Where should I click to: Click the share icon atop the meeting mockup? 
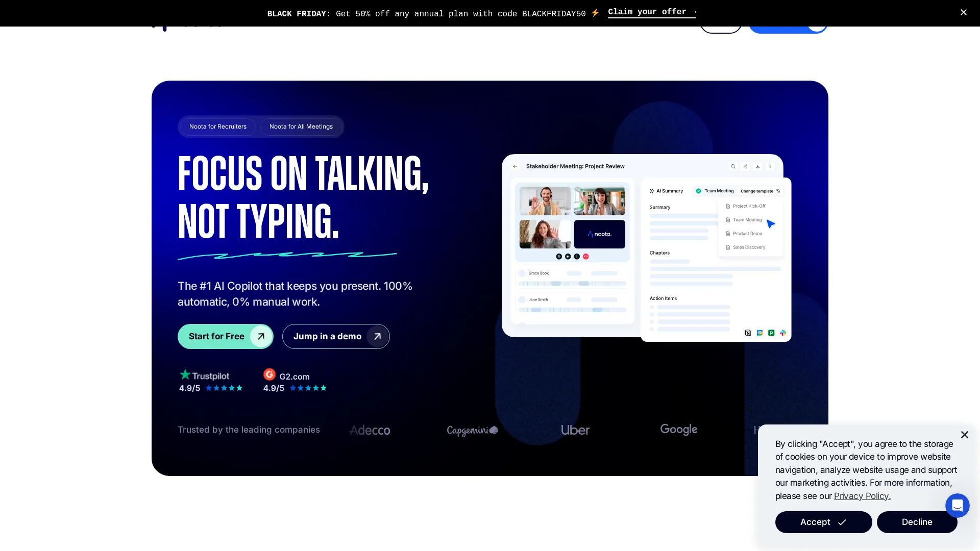[x=745, y=166]
